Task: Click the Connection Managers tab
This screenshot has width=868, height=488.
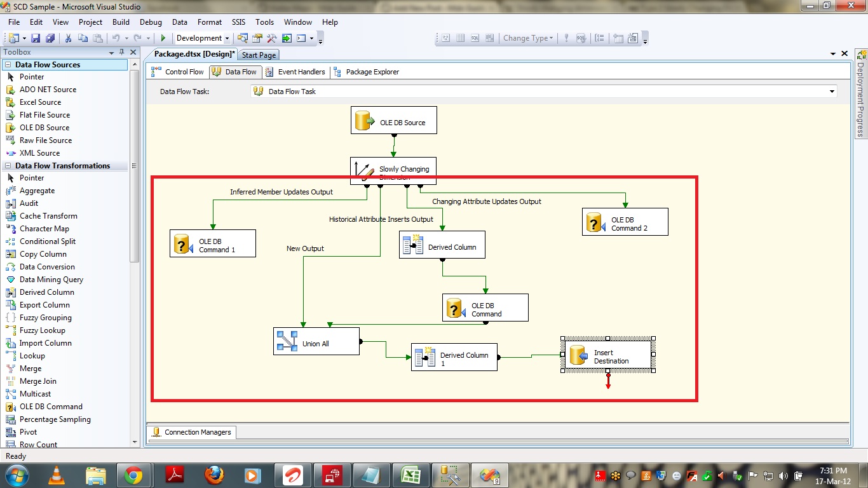Action: 192,432
